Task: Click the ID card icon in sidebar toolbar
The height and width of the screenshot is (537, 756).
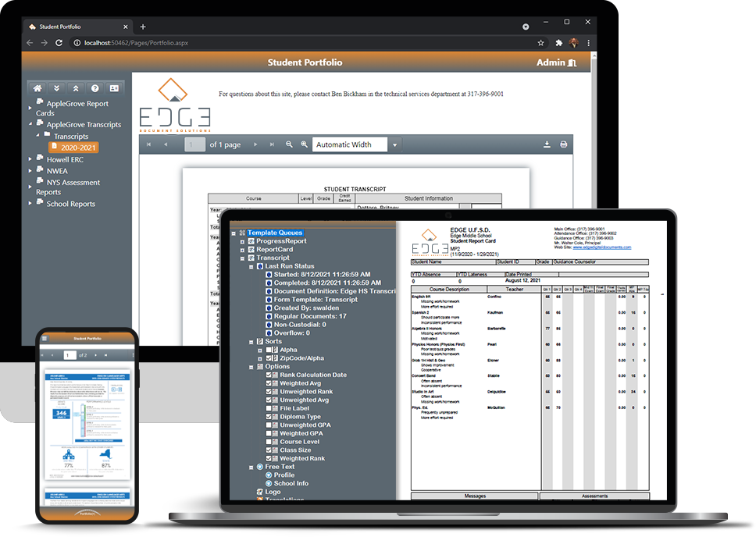Action: pos(114,88)
